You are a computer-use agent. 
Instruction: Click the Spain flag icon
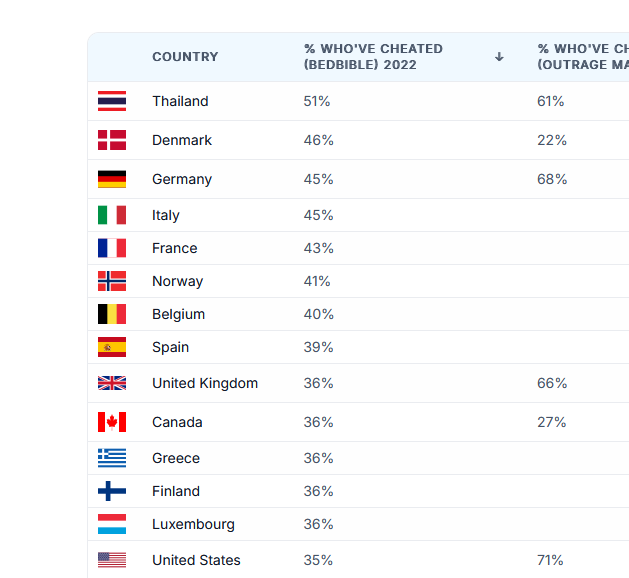point(112,347)
